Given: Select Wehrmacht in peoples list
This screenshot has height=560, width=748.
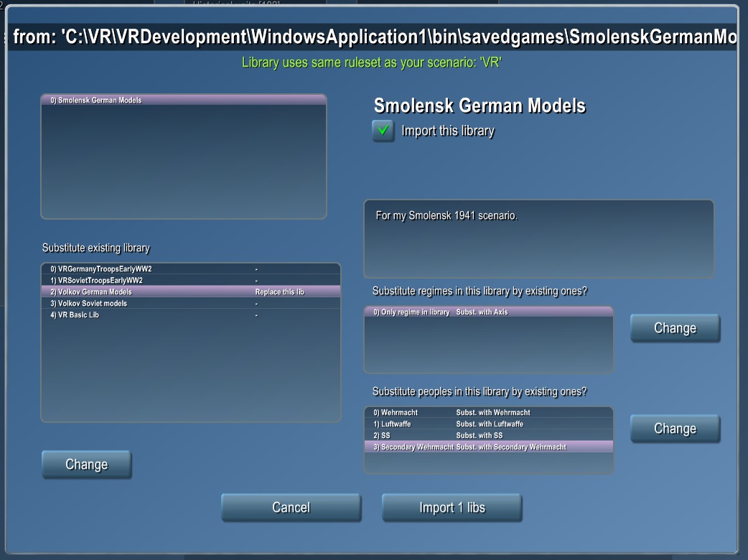Looking at the screenshot, I should click(x=488, y=413).
